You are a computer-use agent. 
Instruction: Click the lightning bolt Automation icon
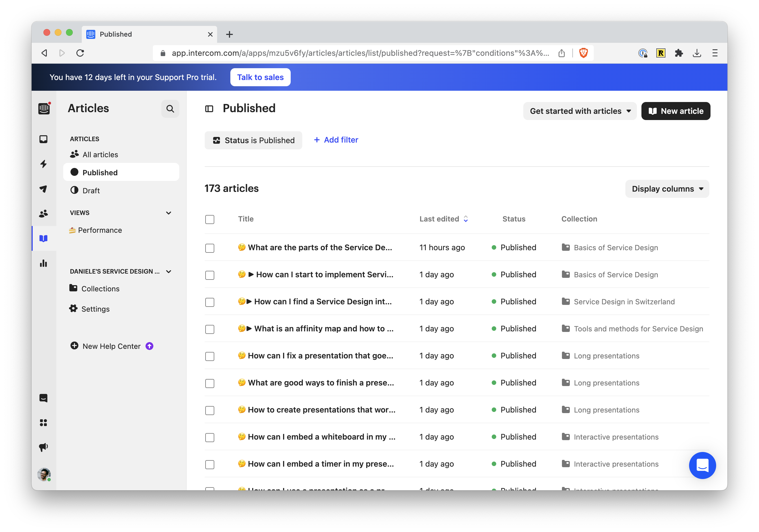(x=43, y=164)
